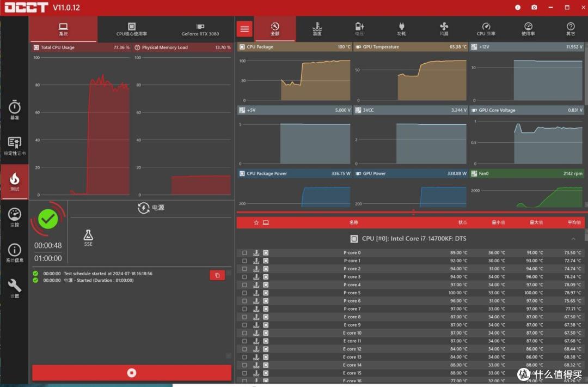Select the Other sensors tab

571,29
